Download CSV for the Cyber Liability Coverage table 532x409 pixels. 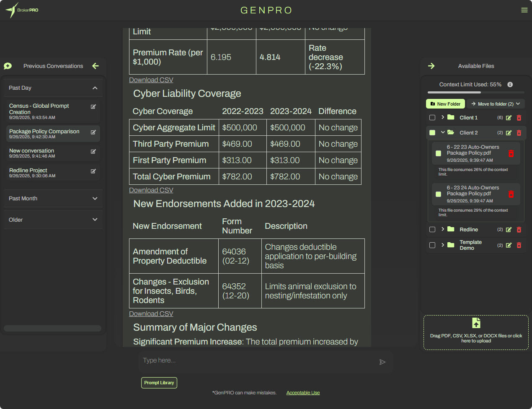pyautogui.click(x=151, y=190)
